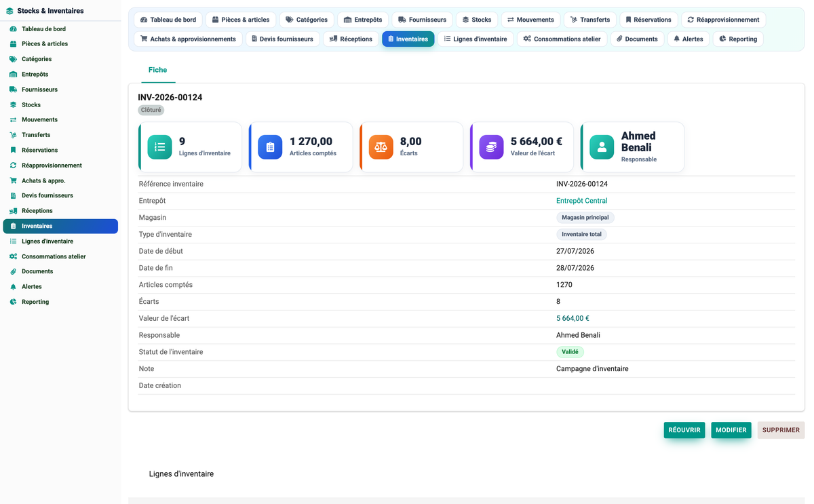Open Lignes d'inventaire top tab
The height and width of the screenshot is (504, 814).
point(476,39)
